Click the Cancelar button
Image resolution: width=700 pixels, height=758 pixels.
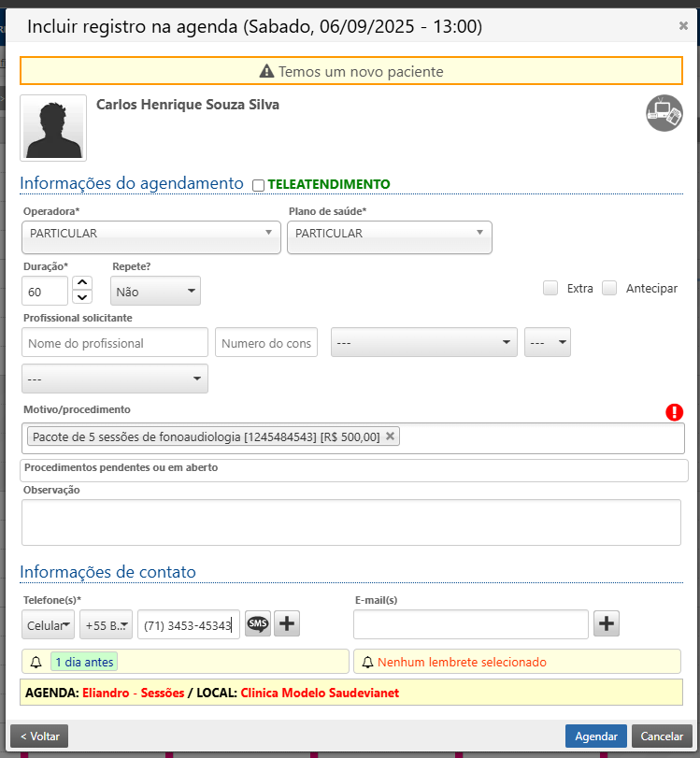click(x=662, y=737)
